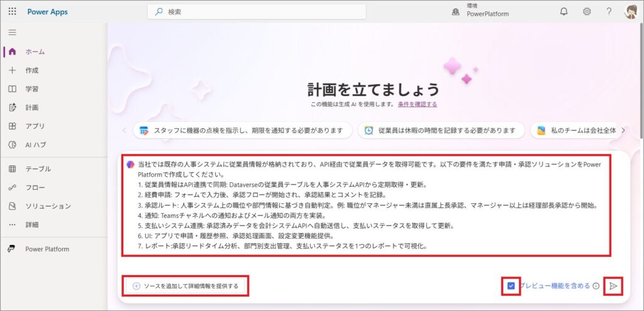Open the help question mark icon
The image size is (644, 311).
coord(609,11)
